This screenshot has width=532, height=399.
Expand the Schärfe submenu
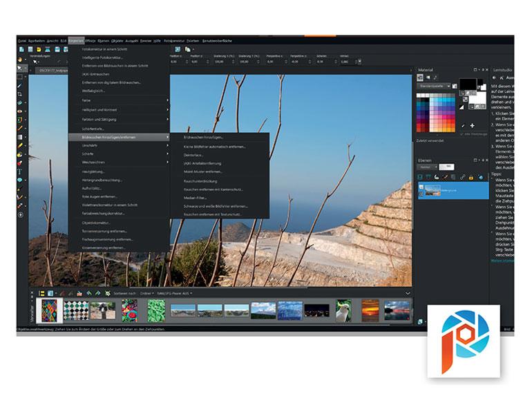(119, 154)
